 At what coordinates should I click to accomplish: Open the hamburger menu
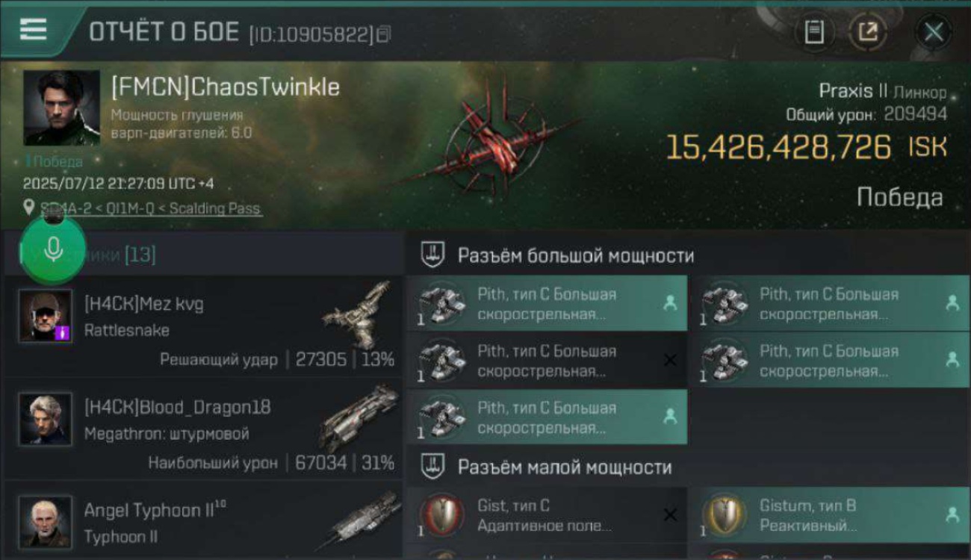click(32, 29)
